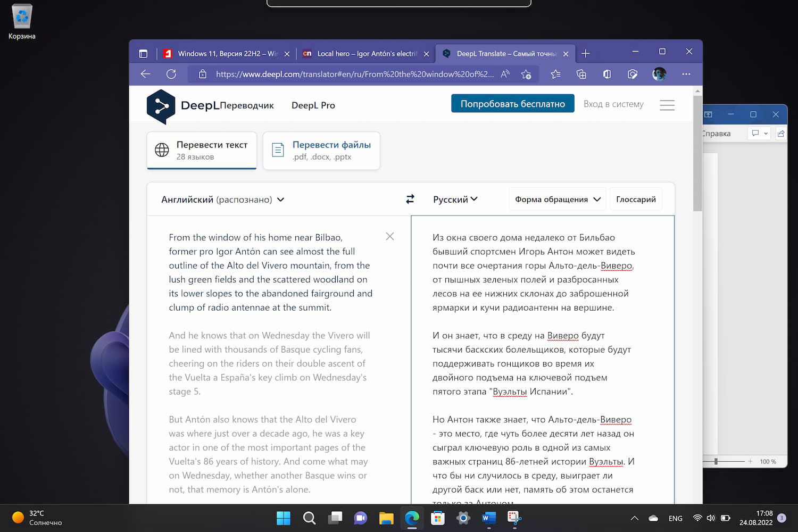Open the DeepL Pro link
The height and width of the screenshot is (532, 798).
(x=313, y=105)
